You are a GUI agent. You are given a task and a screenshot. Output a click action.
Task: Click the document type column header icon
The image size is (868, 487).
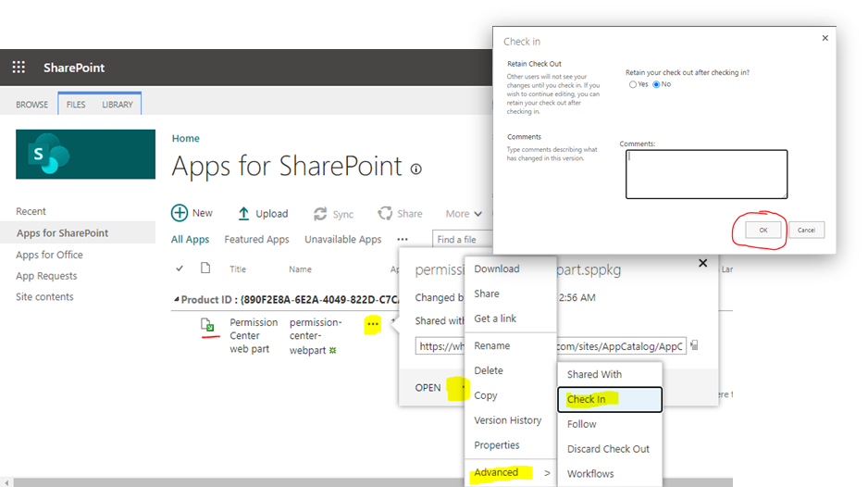(205, 268)
